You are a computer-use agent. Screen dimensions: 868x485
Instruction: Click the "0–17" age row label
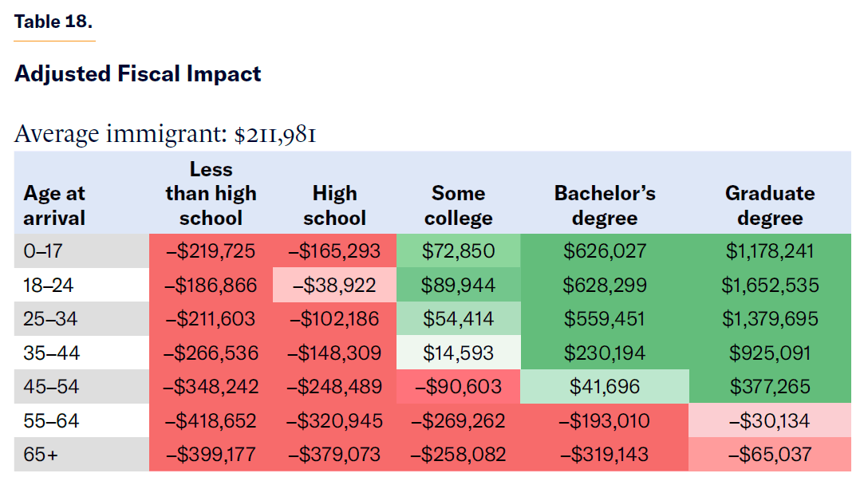pyautogui.click(x=41, y=251)
